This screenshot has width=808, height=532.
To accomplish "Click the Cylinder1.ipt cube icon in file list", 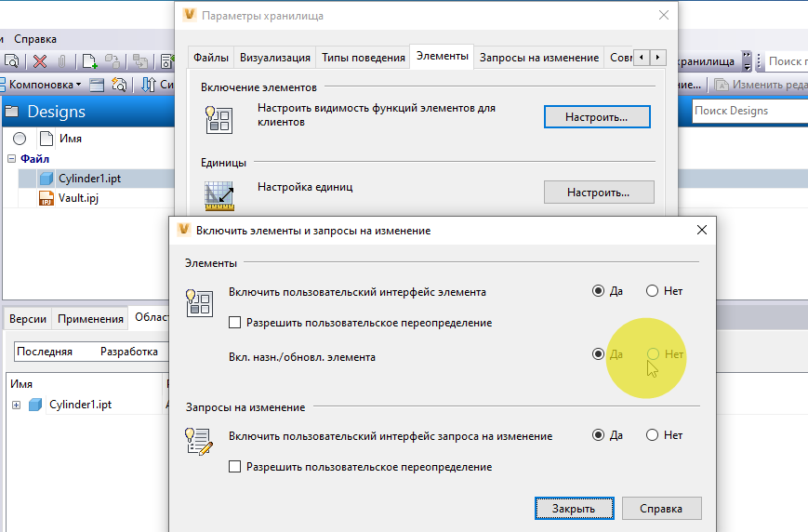I will 46,179.
